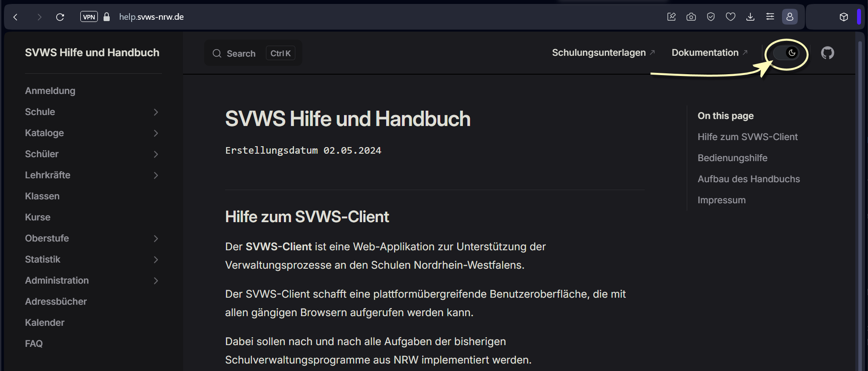
Task: Reload the page with refresh icon
Action: pyautogui.click(x=60, y=17)
